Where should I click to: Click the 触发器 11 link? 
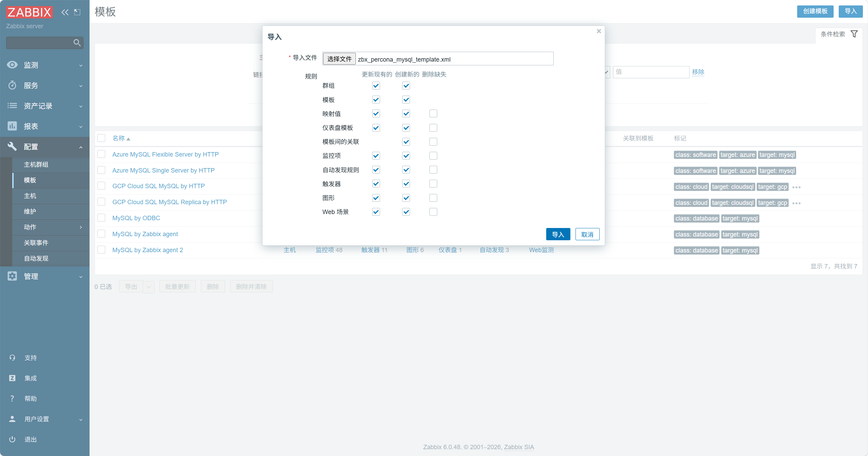click(374, 250)
